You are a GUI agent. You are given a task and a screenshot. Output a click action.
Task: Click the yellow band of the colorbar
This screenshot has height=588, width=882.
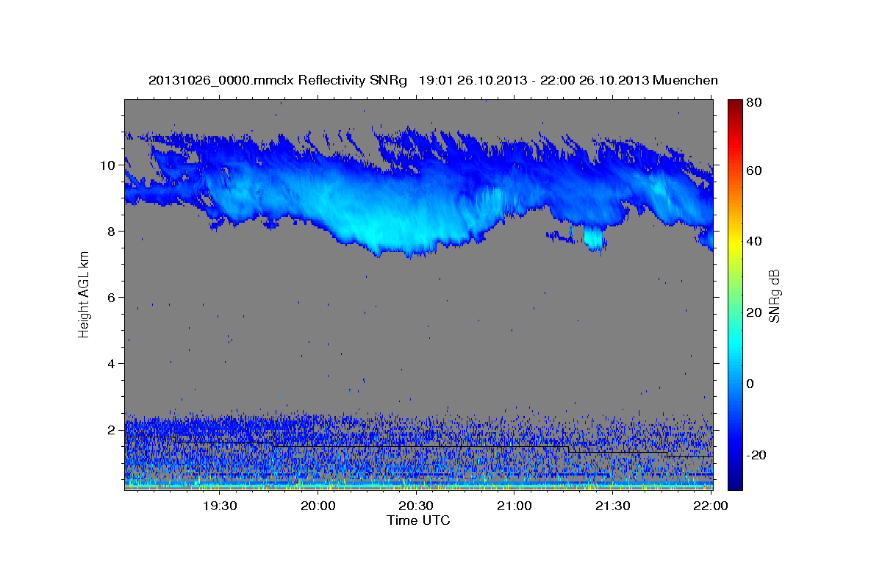(x=735, y=241)
